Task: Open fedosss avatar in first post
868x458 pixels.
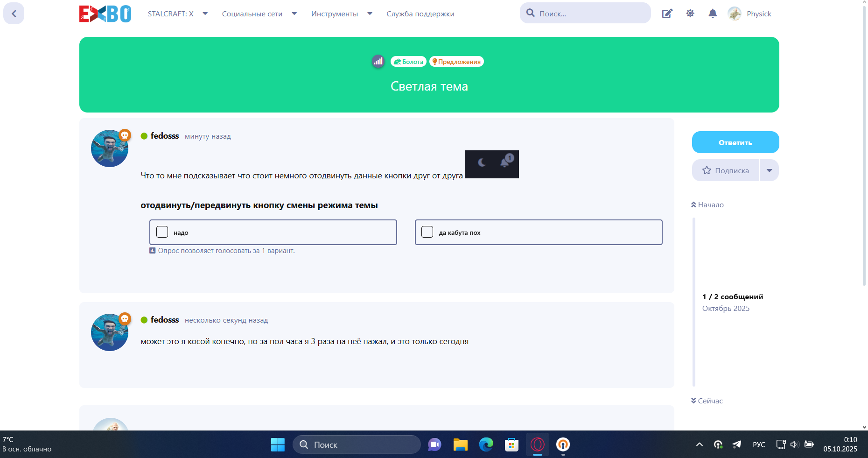Action: tap(110, 148)
